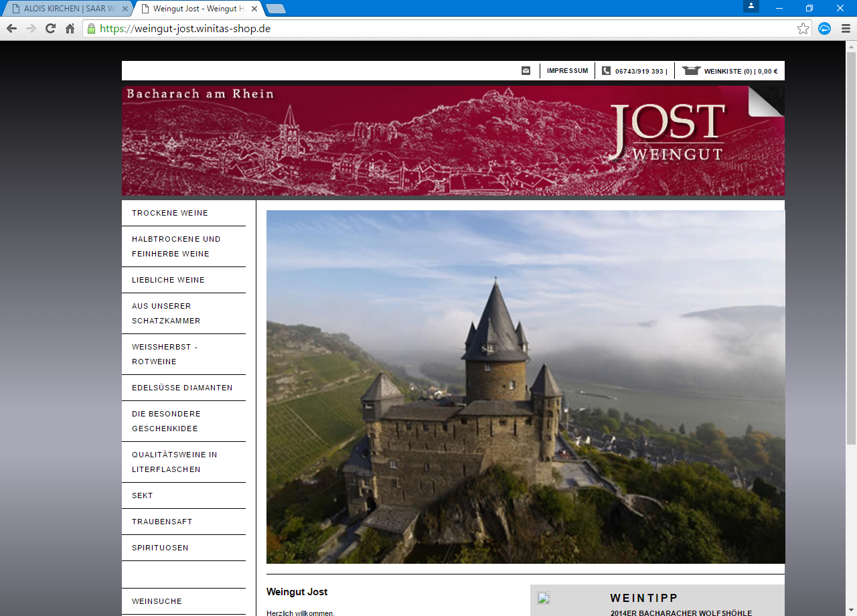
Task: Click the Jost Weingut banner logo
Action: coord(668,133)
